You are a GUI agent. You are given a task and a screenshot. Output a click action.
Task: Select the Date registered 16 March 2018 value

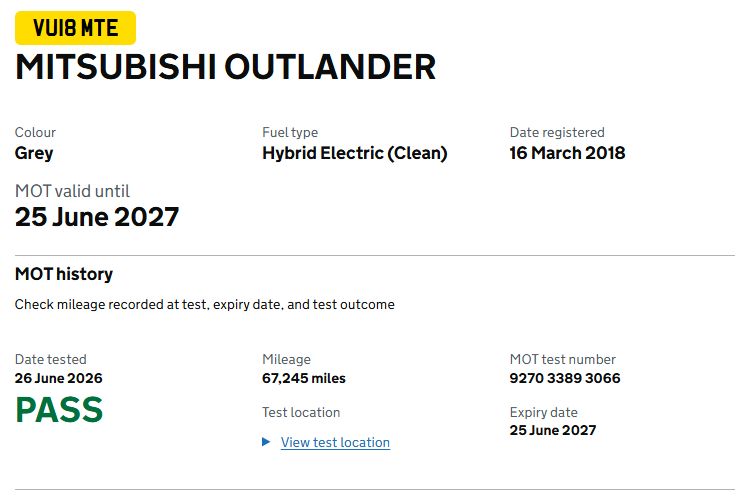coord(567,153)
